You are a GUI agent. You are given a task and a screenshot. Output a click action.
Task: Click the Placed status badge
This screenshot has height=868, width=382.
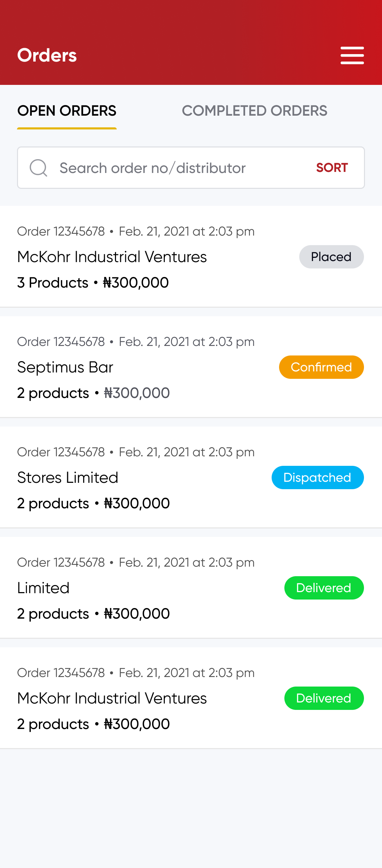click(x=331, y=257)
